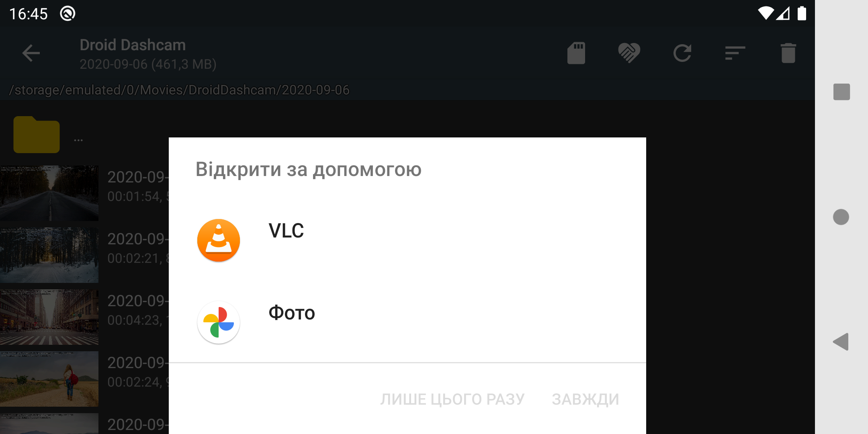The image size is (868, 434).
Task: Open the SD card storage icon
Action: click(576, 53)
